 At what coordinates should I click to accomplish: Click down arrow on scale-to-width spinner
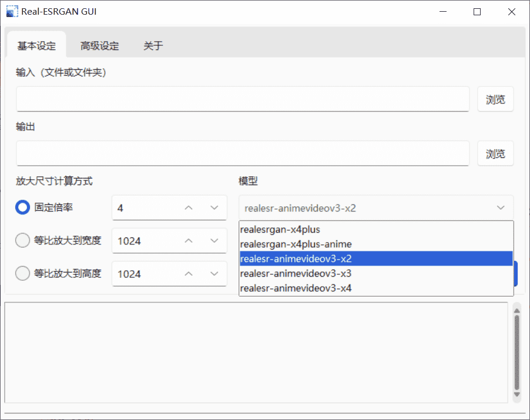[214, 241]
